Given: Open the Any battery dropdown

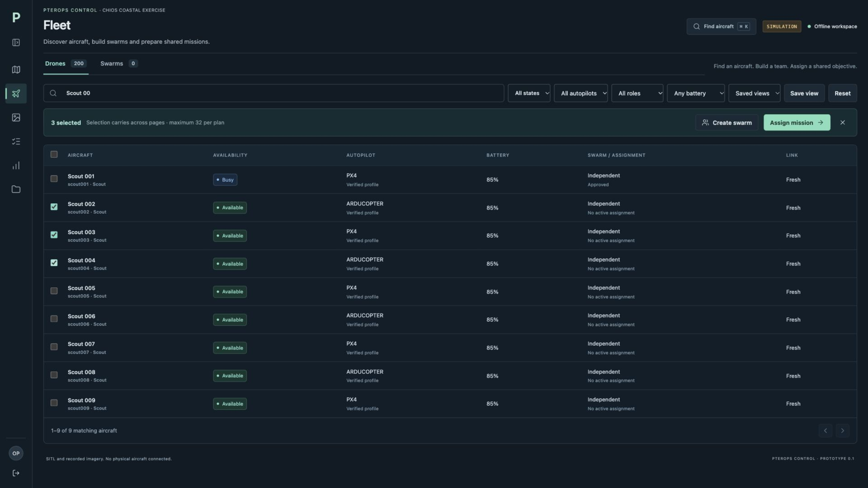Looking at the screenshot, I should coord(696,93).
